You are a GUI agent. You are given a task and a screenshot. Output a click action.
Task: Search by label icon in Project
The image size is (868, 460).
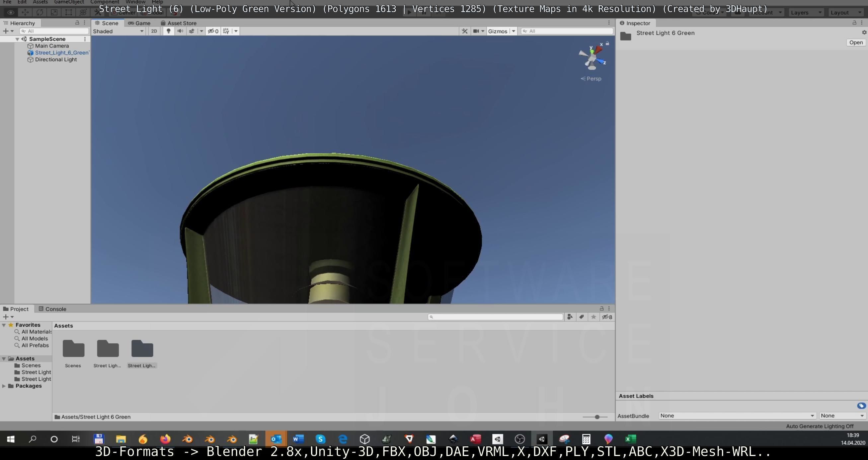point(582,317)
